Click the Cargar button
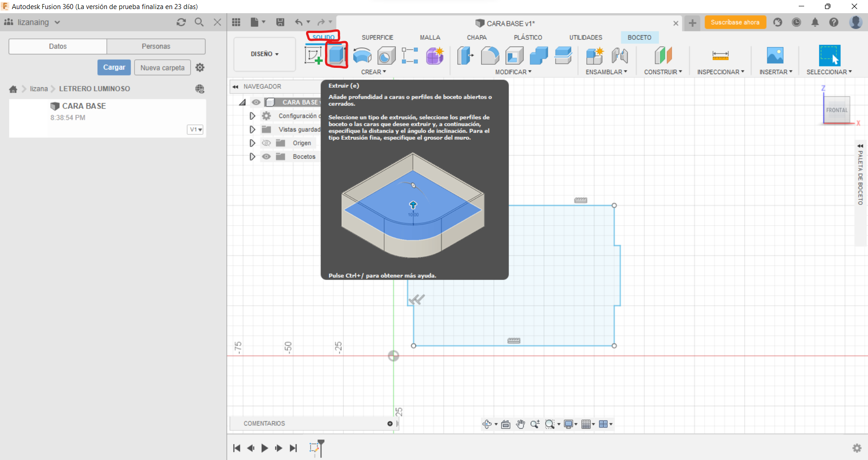The height and width of the screenshot is (460, 868). (114, 67)
